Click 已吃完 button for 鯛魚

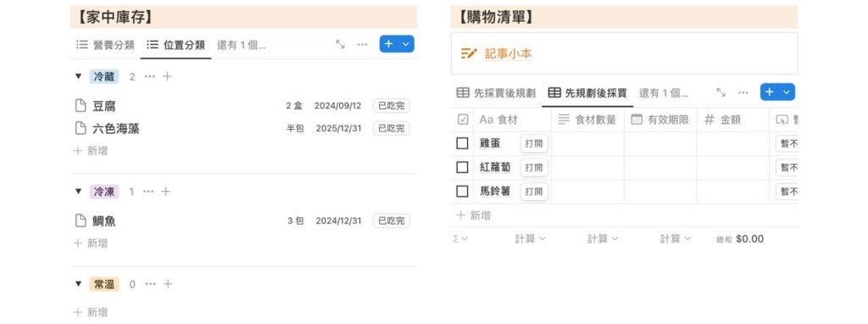392,221
